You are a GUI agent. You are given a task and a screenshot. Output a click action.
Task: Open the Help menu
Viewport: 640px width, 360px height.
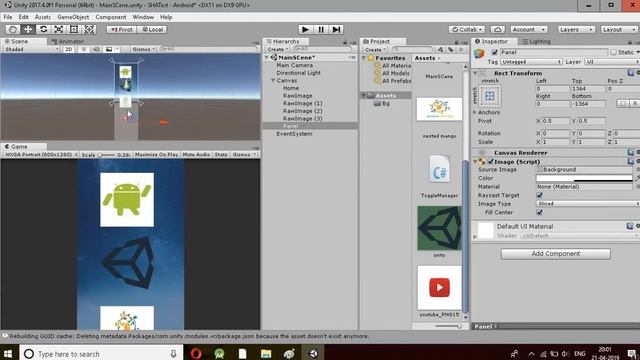[166, 17]
